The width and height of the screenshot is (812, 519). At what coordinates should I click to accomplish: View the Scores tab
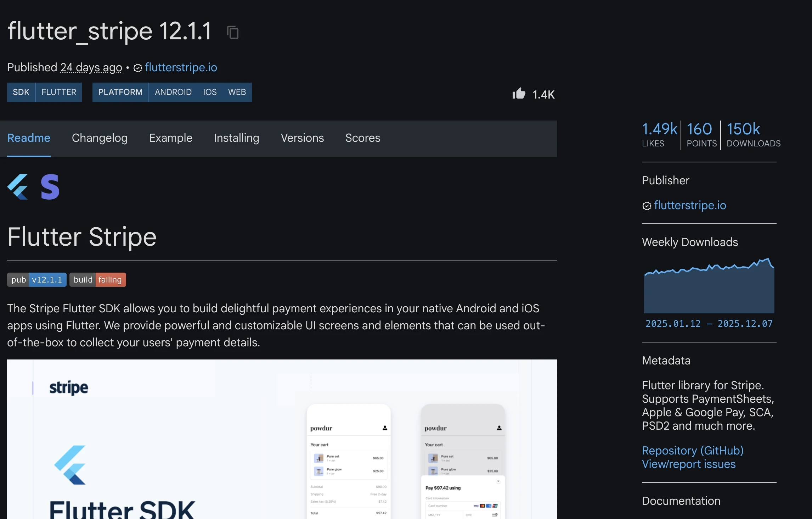pyautogui.click(x=362, y=138)
